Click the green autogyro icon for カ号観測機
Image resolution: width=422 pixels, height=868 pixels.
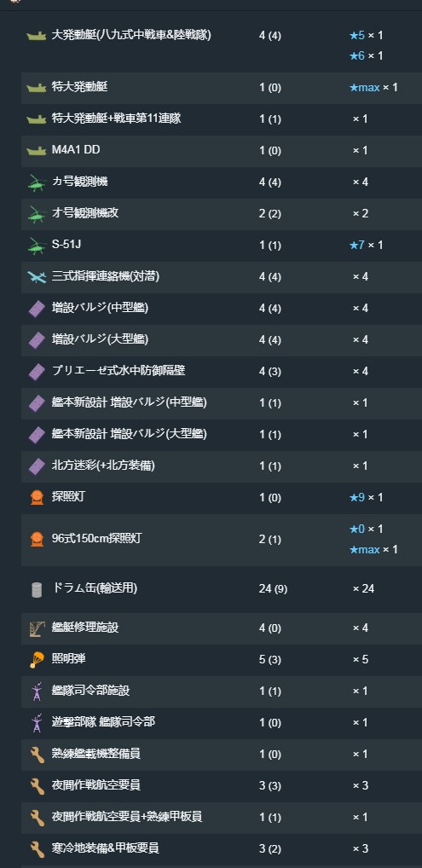click(x=37, y=182)
